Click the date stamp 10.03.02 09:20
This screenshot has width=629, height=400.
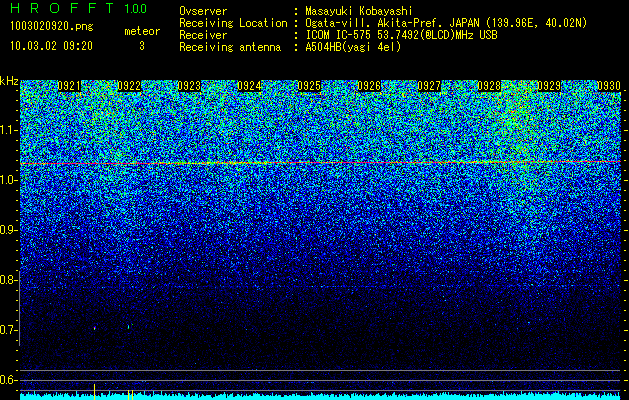(x=51, y=46)
